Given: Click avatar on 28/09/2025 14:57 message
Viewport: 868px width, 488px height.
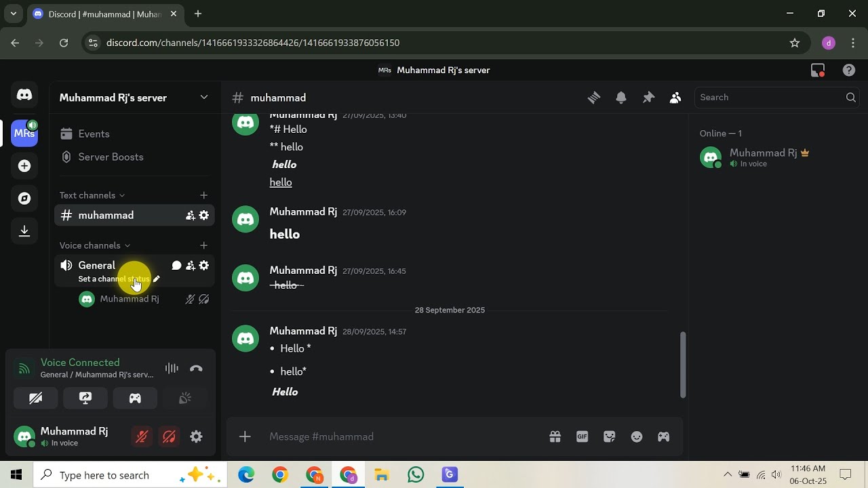Looking at the screenshot, I should click(x=245, y=338).
